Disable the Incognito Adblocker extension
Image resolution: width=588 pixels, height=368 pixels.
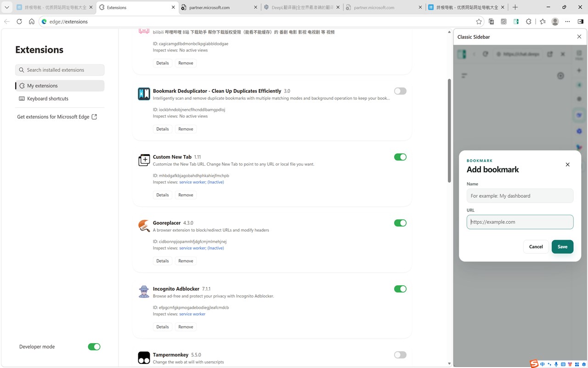coord(400,289)
